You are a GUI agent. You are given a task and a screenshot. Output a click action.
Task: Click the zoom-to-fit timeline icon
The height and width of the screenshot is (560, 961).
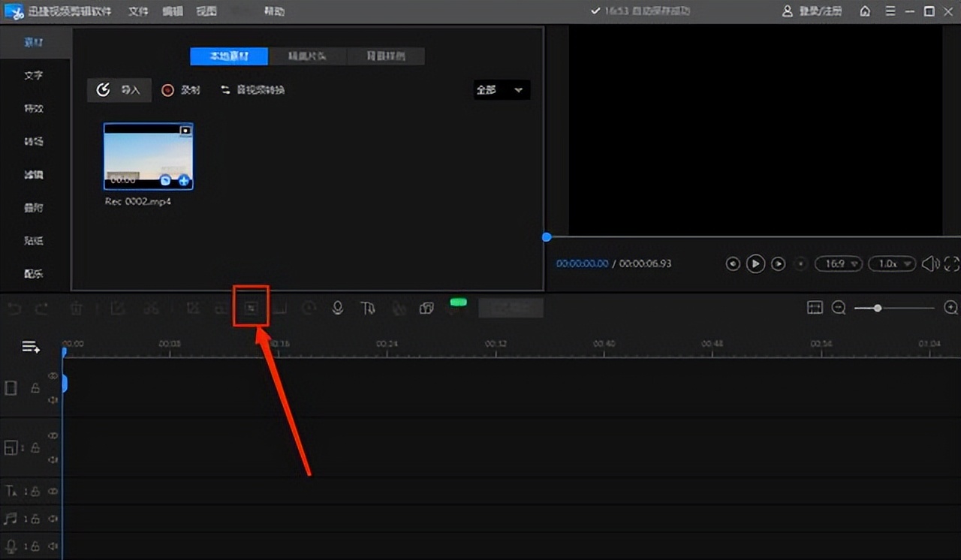pos(815,308)
